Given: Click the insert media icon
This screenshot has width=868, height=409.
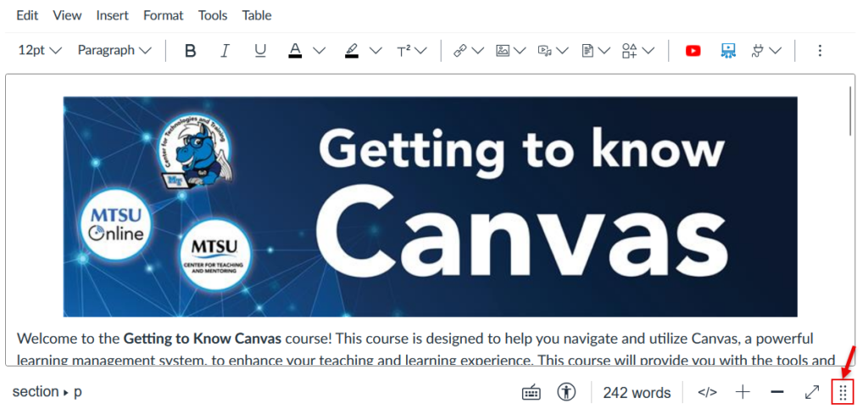Looking at the screenshot, I should (545, 51).
